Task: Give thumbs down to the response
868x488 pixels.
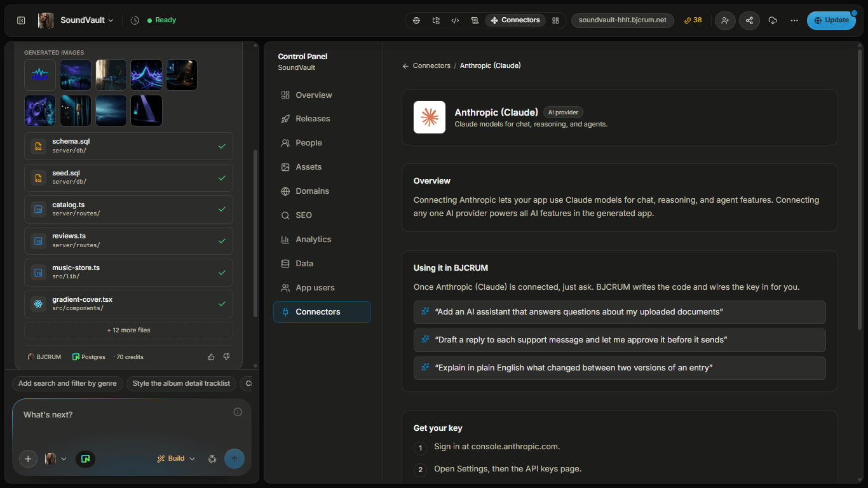Action: coord(226,357)
